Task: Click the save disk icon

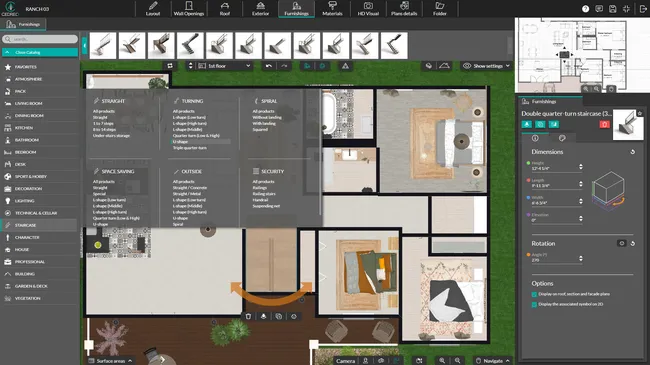Action: [613, 9]
